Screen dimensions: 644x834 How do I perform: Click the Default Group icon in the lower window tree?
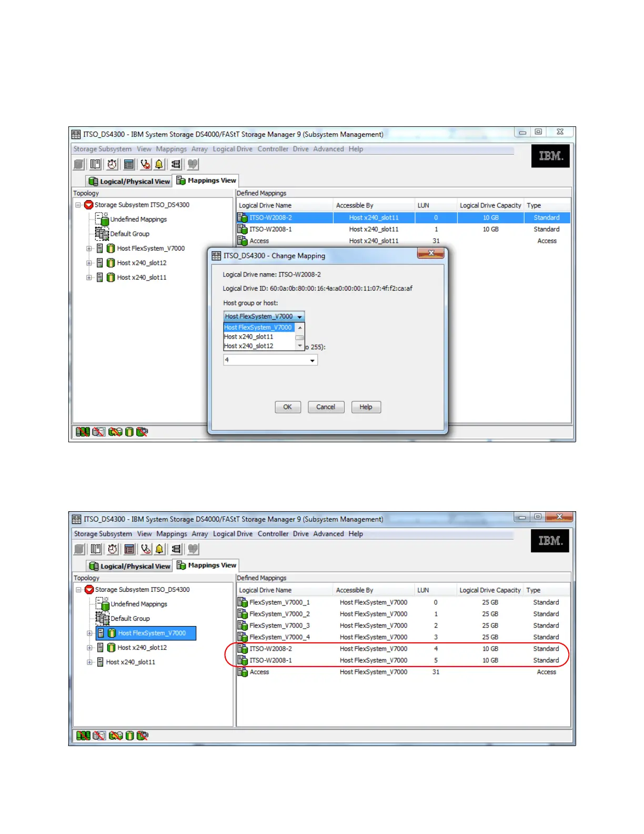103,618
